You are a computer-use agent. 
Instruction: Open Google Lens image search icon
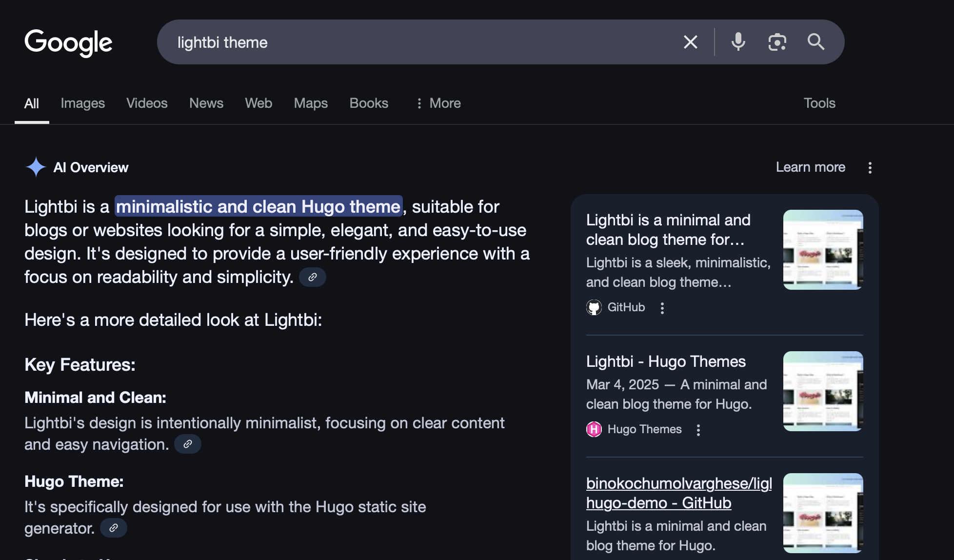(x=777, y=42)
